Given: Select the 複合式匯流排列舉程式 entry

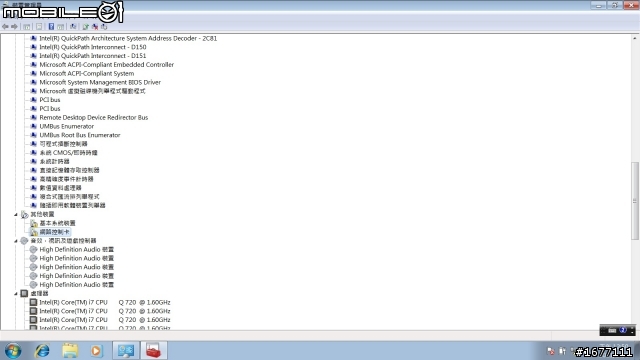Looking at the screenshot, I should [69, 197].
